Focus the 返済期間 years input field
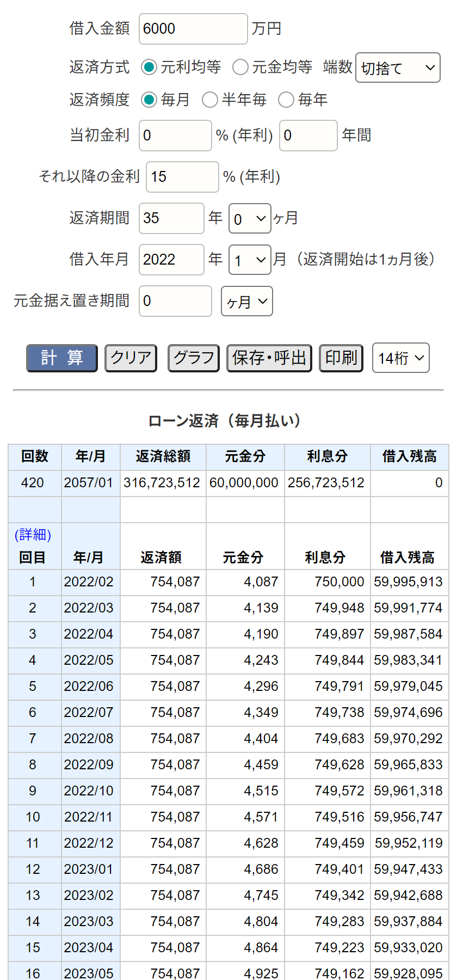 click(x=171, y=219)
